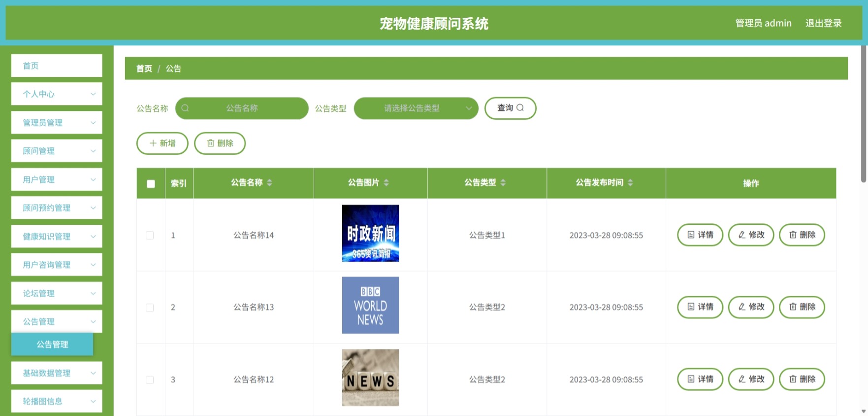This screenshot has width=868, height=416.
Task: Expand the 轮播图信息 sidebar menu
Action: (x=57, y=401)
